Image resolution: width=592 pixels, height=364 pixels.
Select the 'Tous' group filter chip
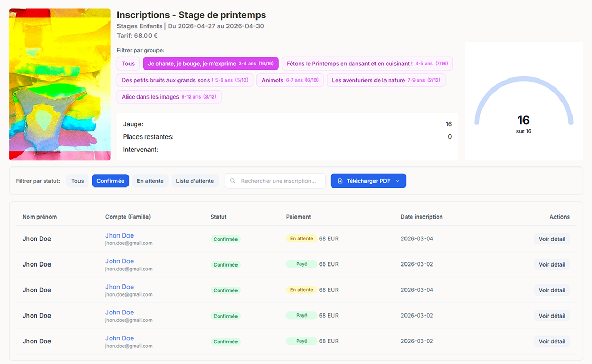129,63
